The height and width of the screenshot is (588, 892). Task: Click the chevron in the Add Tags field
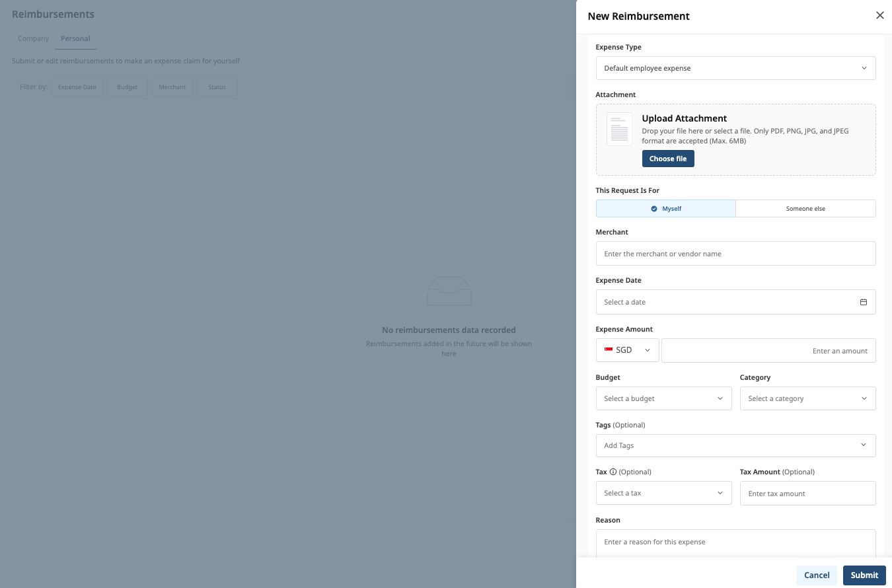[x=864, y=445]
